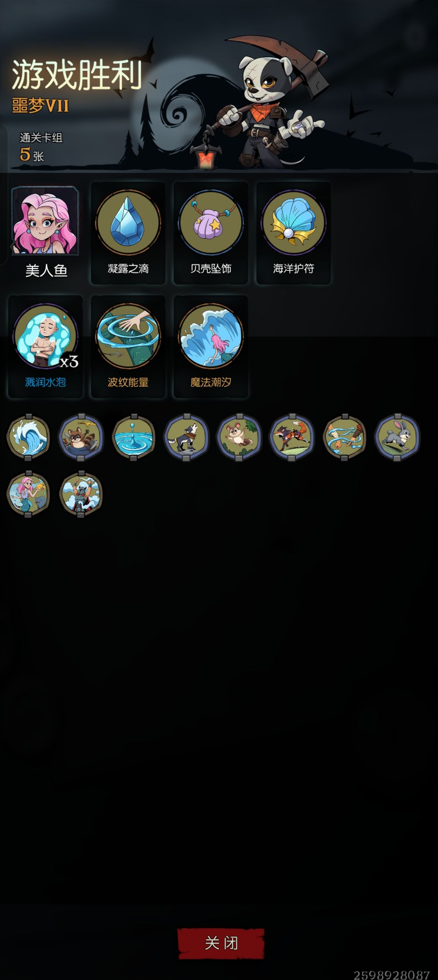Select the running rabbit badge
Viewport: 438px width, 980px height.
[x=397, y=437]
